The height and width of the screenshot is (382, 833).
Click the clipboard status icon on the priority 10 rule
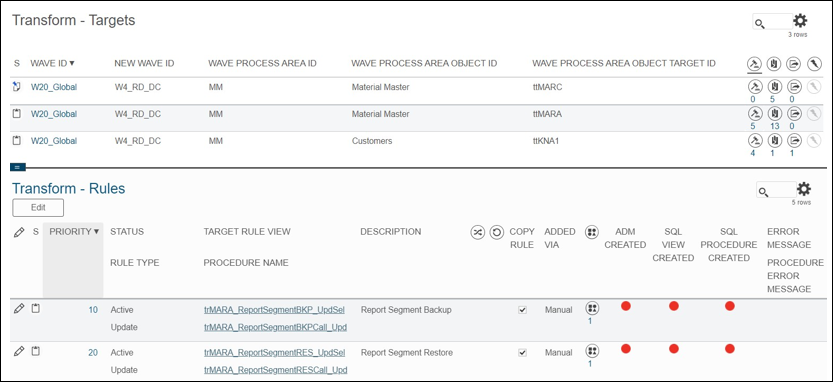tap(35, 308)
